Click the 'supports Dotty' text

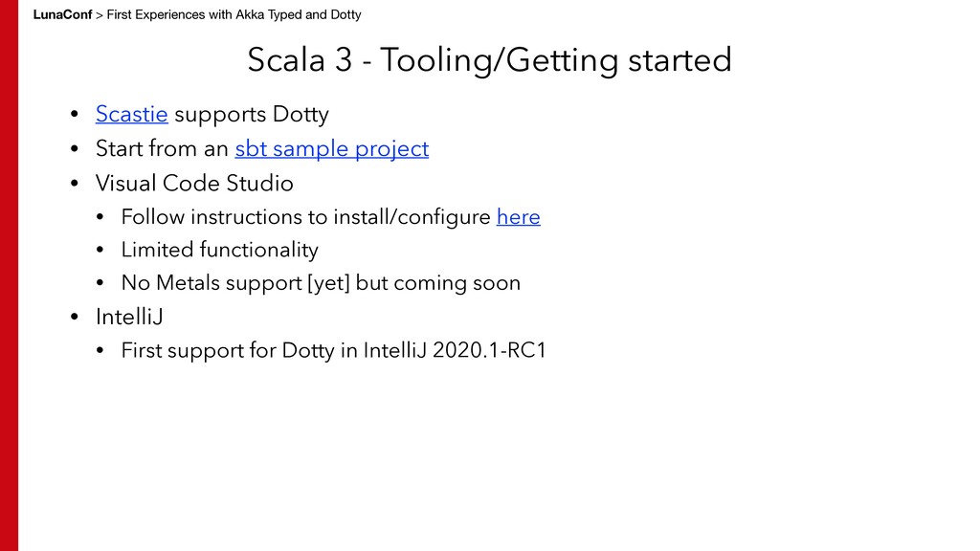pos(251,115)
